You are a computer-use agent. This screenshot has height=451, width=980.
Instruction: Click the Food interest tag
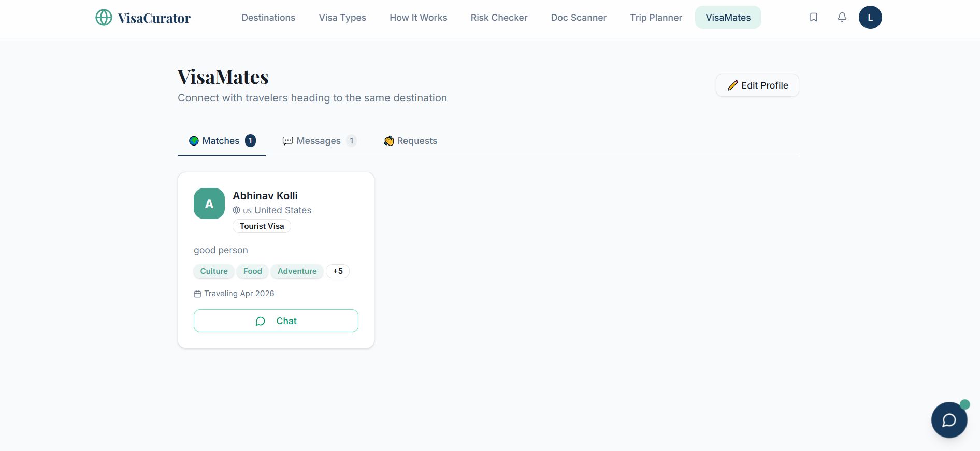pos(253,271)
